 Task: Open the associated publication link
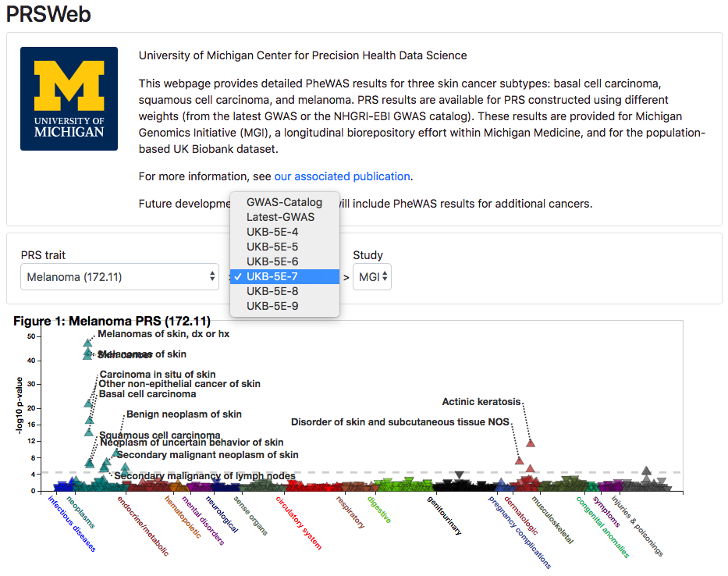pyautogui.click(x=342, y=176)
